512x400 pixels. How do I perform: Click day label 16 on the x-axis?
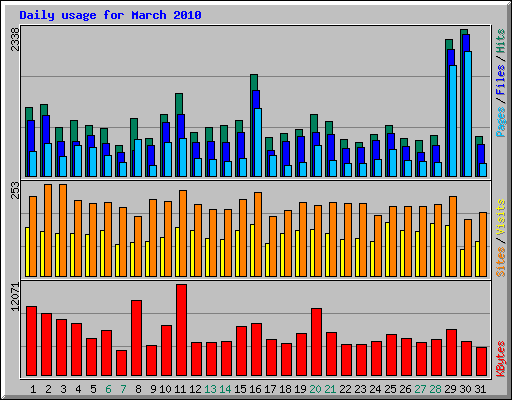pyautogui.click(x=255, y=389)
